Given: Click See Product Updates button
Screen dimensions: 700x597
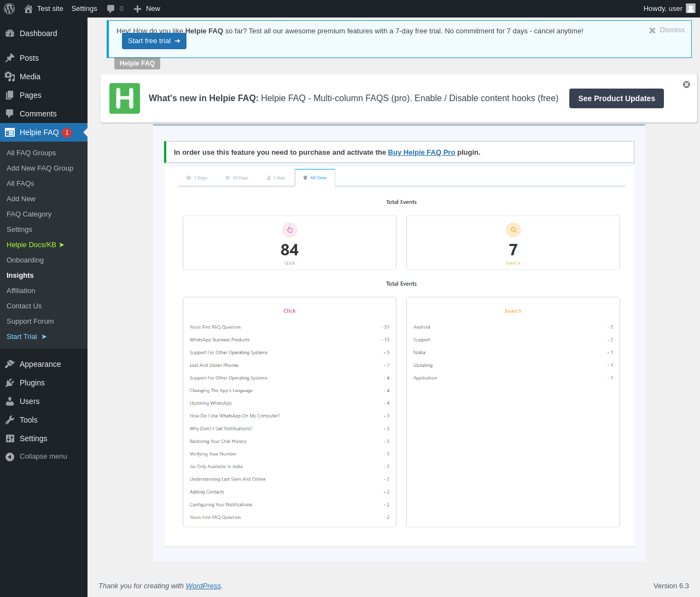Looking at the screenshot, I should pyautogui.click(x=616, y=98).
